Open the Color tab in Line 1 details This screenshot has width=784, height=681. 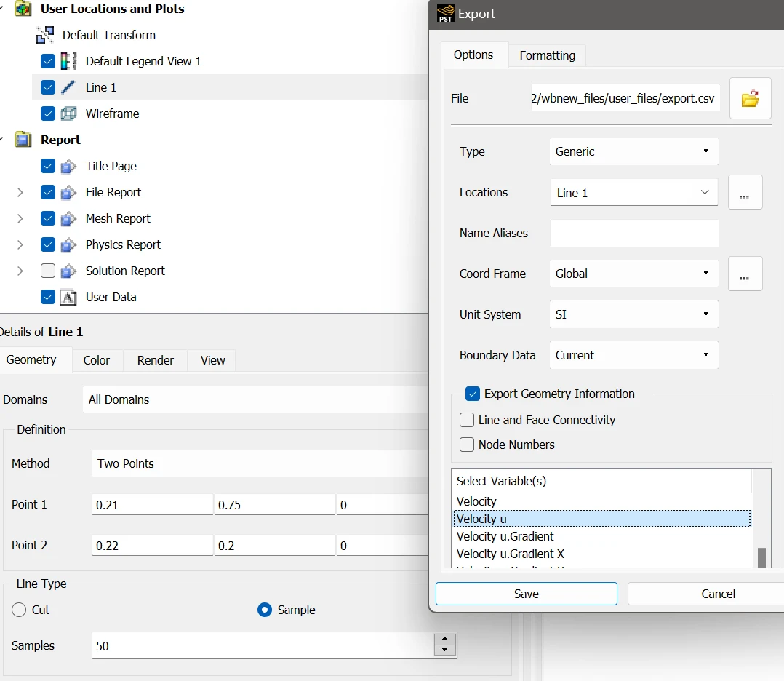97,360
